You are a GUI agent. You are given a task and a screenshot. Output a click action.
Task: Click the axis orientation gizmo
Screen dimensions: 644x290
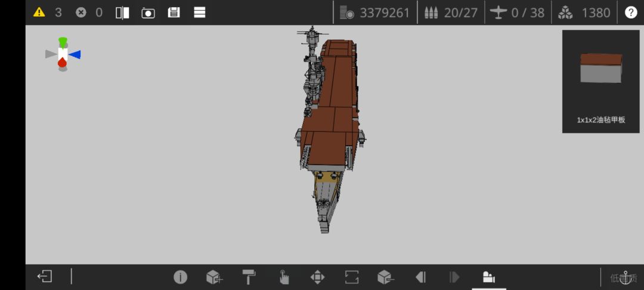[63, 54]
